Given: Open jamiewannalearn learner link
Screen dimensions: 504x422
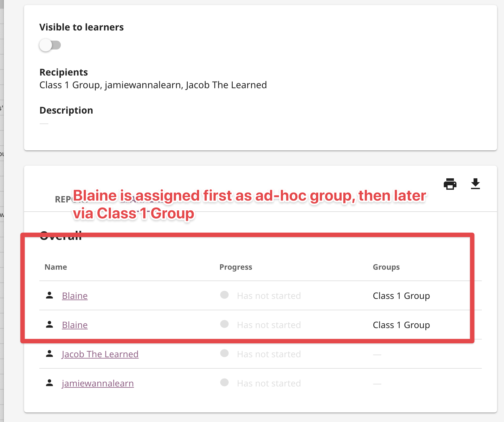Looking at the screenshot, I should (98, 383).
